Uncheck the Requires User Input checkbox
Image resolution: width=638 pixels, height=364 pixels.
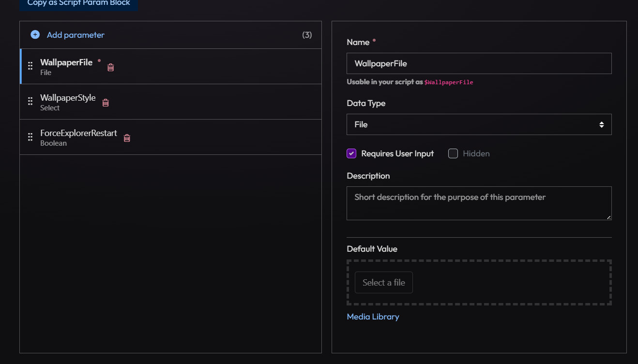tap(351, 153)
